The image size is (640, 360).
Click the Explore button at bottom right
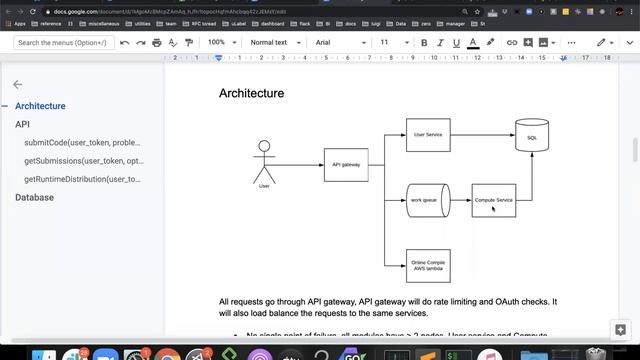pyautogui.click(x=620, y=330)
